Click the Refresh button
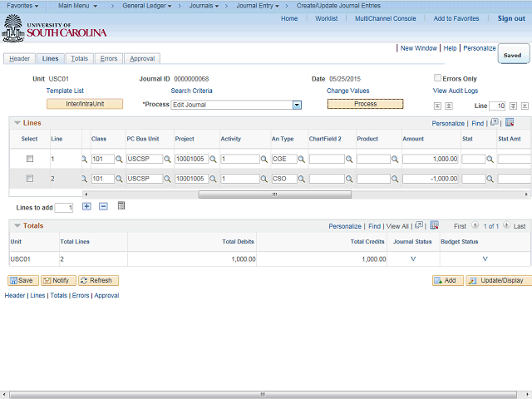The height and width of the screenshot is (399, 532). 99,281
